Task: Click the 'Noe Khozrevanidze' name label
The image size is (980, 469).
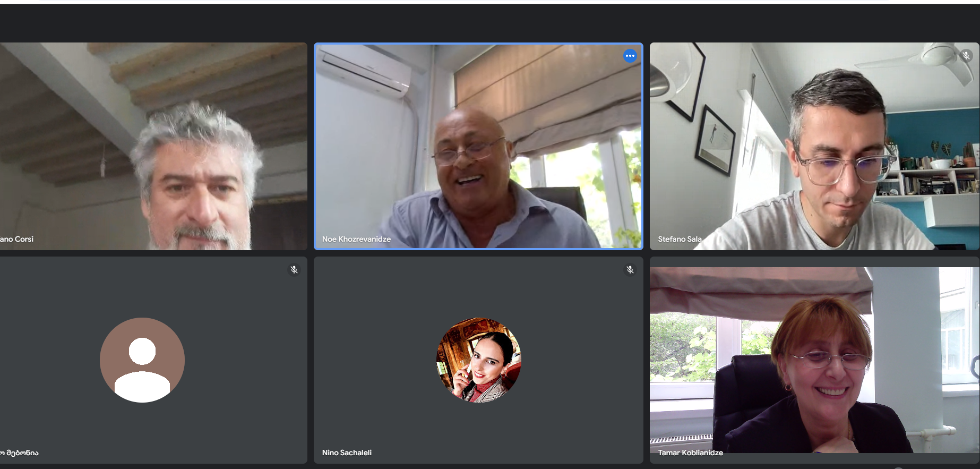Action: click(x=356, y=239)
